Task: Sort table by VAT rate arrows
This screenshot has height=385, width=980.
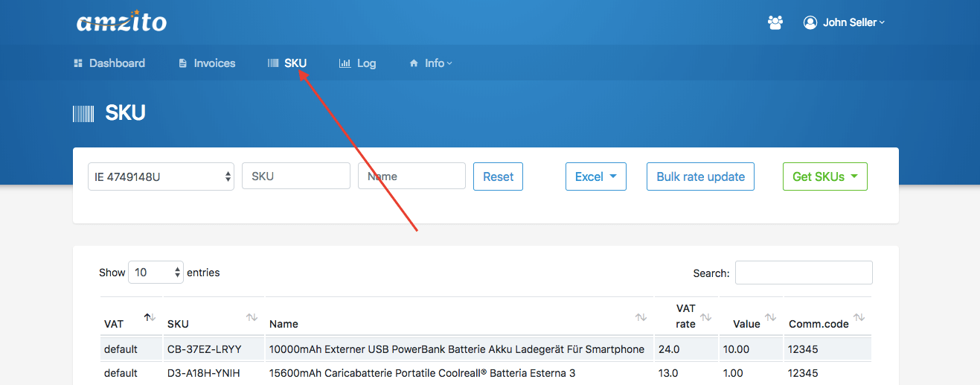Action: pyautogui.click(x=705, y=317)
